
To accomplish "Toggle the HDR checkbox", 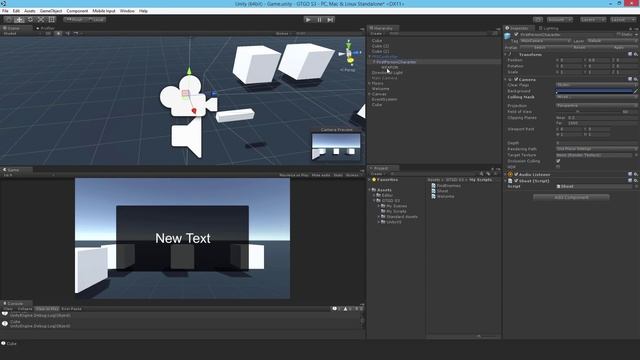I will point(558,167).
